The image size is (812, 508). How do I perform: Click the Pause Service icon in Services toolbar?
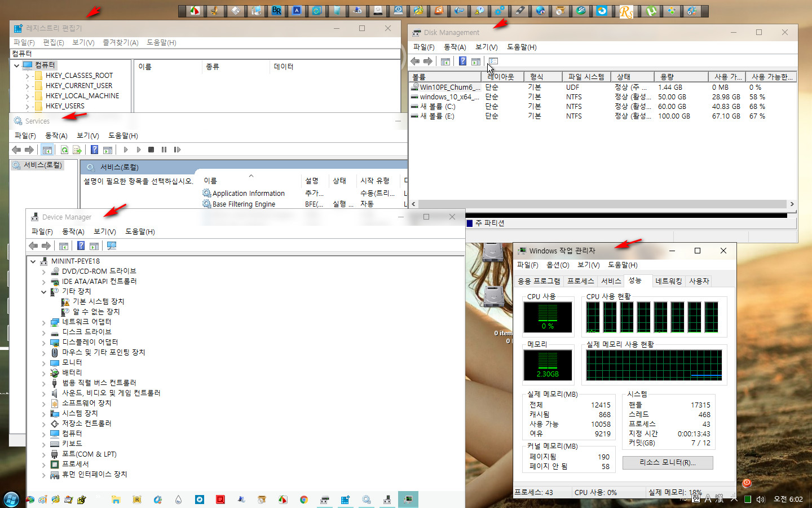pos(164,150)
